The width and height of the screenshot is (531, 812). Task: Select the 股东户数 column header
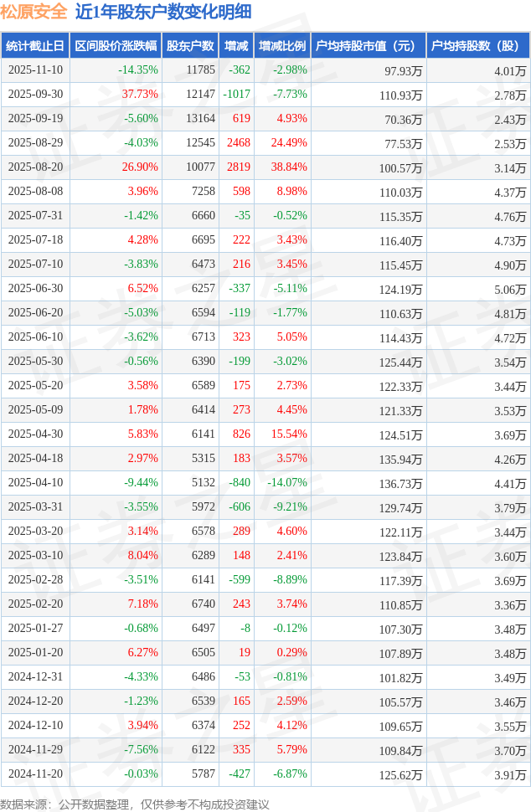[190, 46]
